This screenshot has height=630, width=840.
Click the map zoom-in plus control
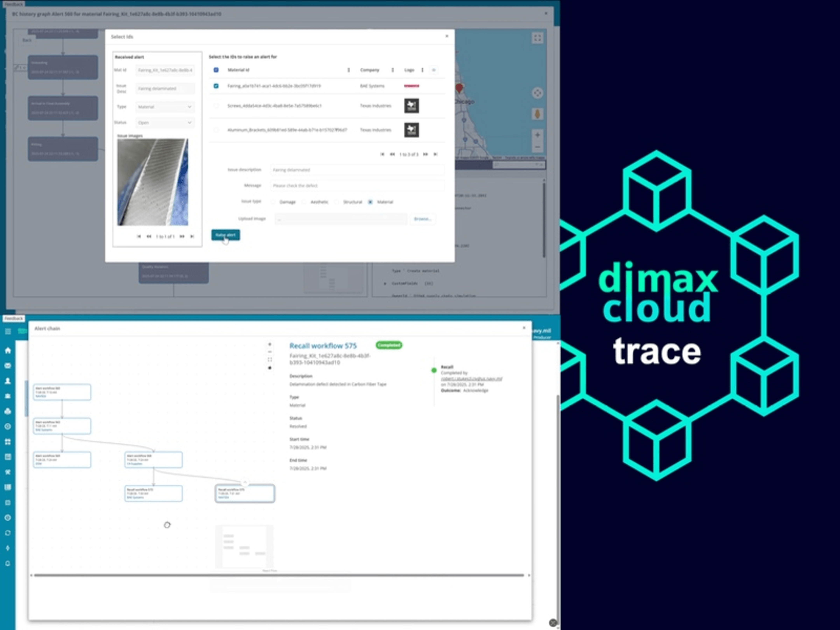click(537, 135)
